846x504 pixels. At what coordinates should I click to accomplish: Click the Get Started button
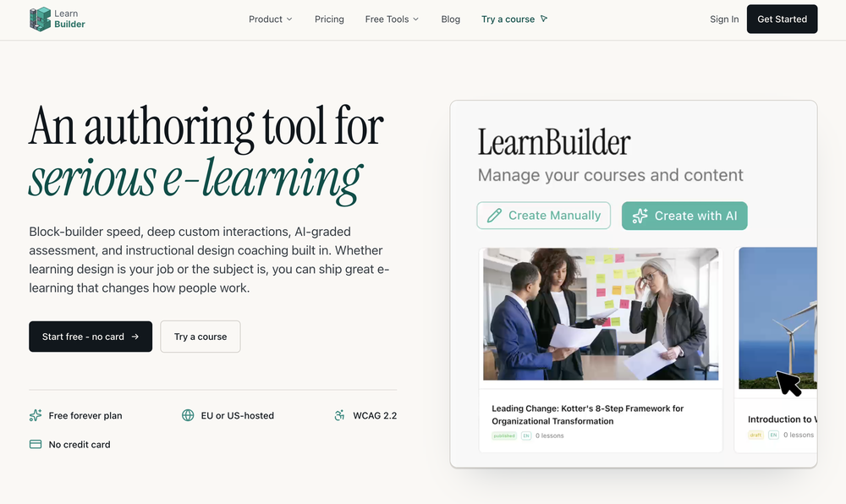click(x=782, y=19)
